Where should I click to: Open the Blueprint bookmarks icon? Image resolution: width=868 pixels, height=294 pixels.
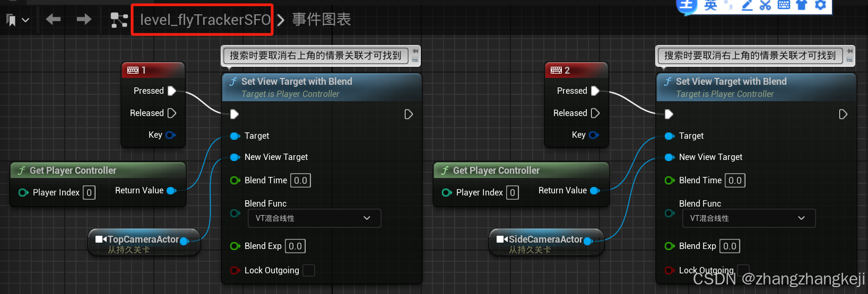[x=11, y=20]
